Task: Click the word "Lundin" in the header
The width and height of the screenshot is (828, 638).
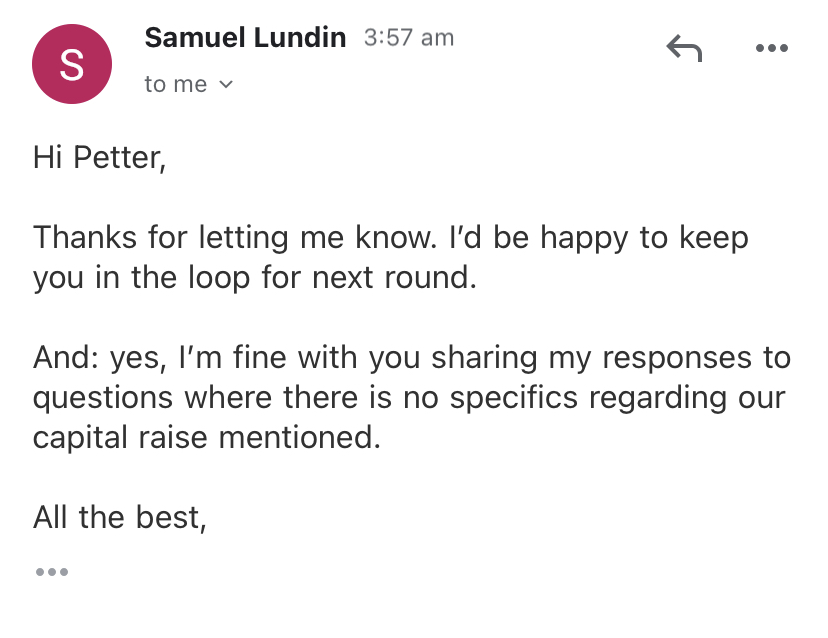Action: pos(299,37)
